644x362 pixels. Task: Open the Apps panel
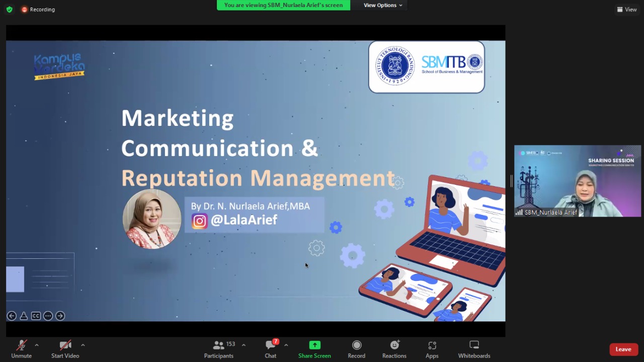[x=432, y=349]
